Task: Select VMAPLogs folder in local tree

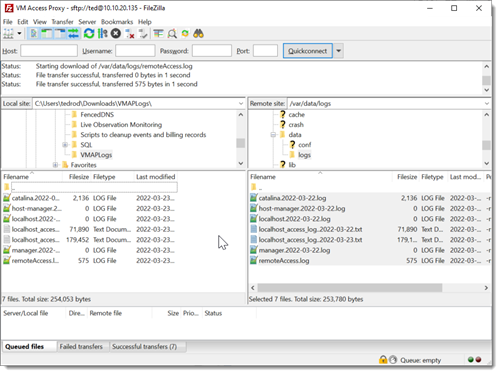Action: click(96, 155)
